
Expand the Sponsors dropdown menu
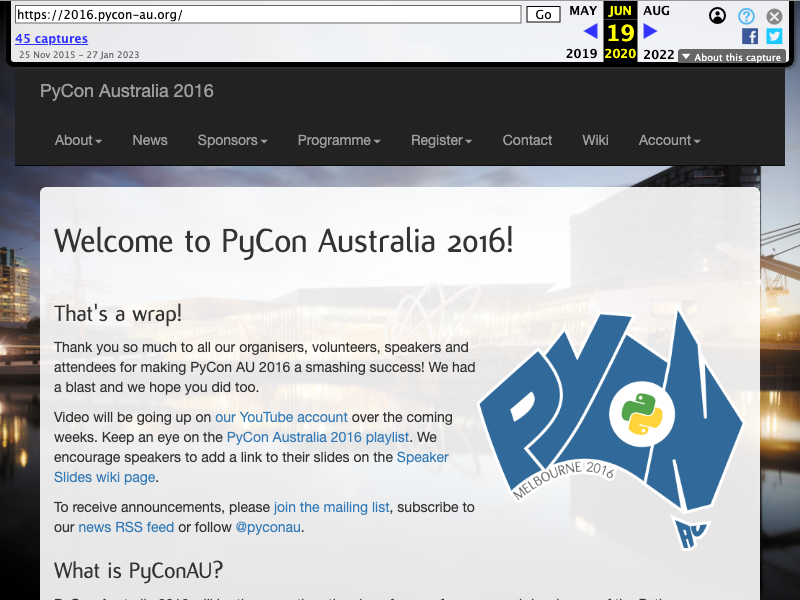pyautogui.click(x=232, y=140)
